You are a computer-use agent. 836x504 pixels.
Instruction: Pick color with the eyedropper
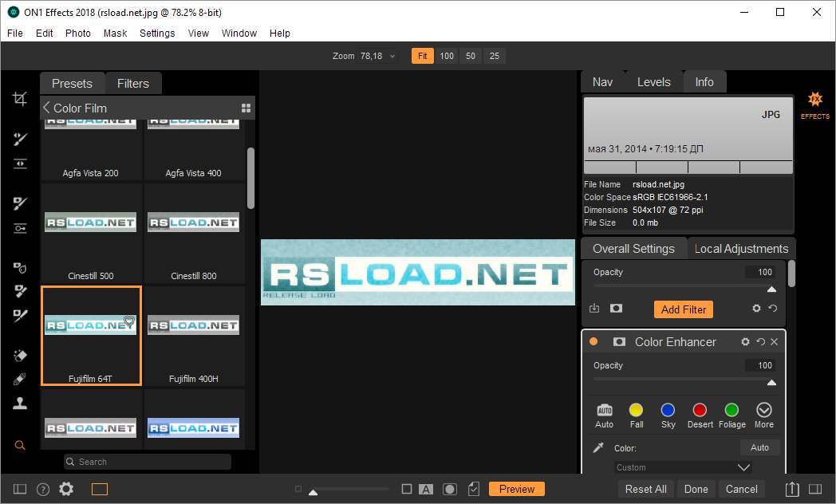click(x=598, y=447)
